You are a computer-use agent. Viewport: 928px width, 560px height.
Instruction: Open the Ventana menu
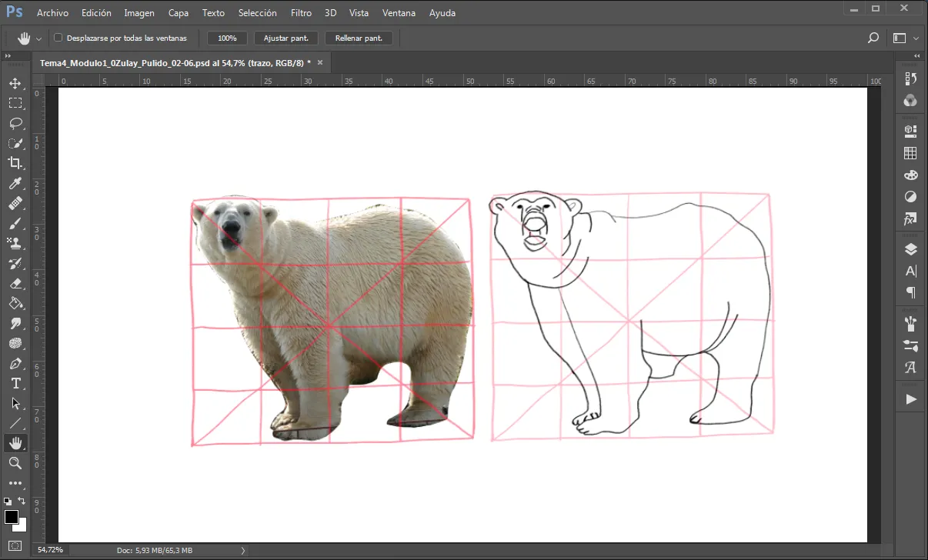(x=399, y=13)
